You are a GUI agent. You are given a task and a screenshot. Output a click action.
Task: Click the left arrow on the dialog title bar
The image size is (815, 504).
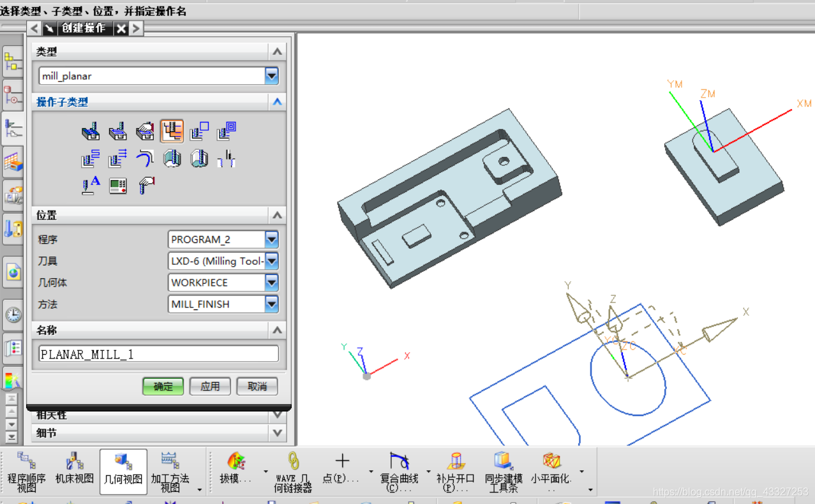(34, 29)
